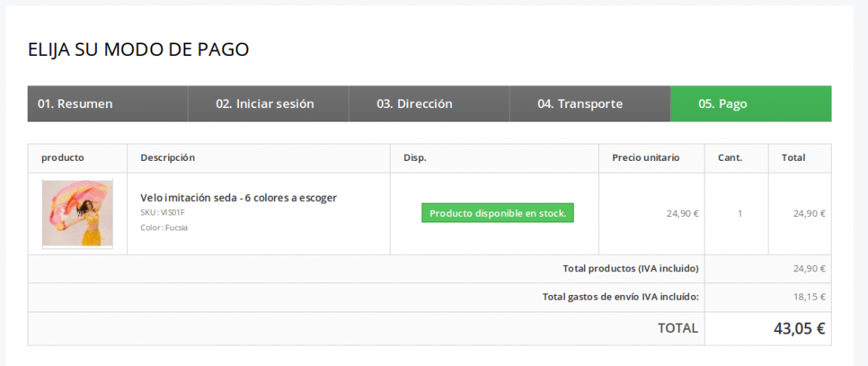
Task: Click the Color Fucsia attribute text
Action: coord(164,228)
